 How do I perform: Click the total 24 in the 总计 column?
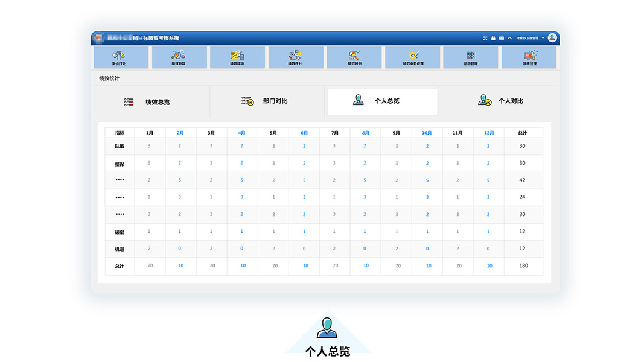pos(522,197)
